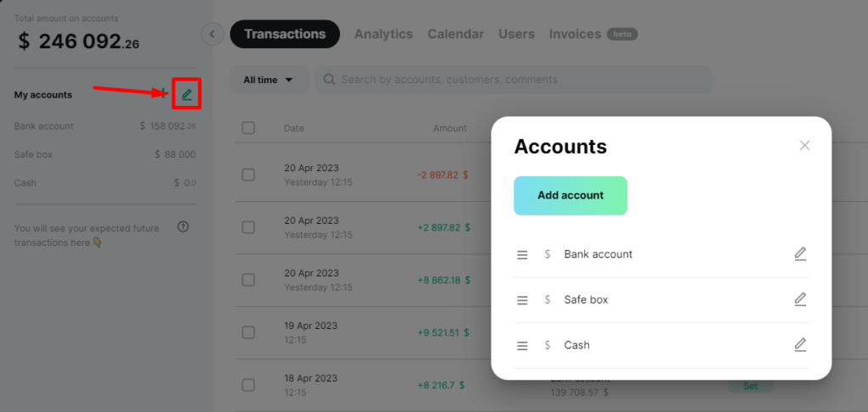Check the 19 Apr 2023 transaction row
868x412 pixels.
[248, 332]
